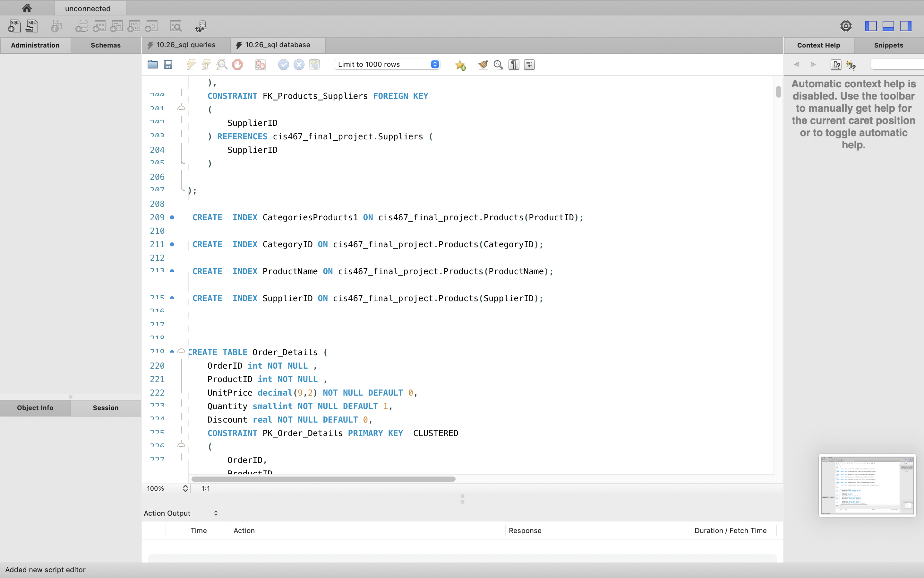Execute statement under cursor icon
This screenshot has height=578, width=924.
point(206,65)
